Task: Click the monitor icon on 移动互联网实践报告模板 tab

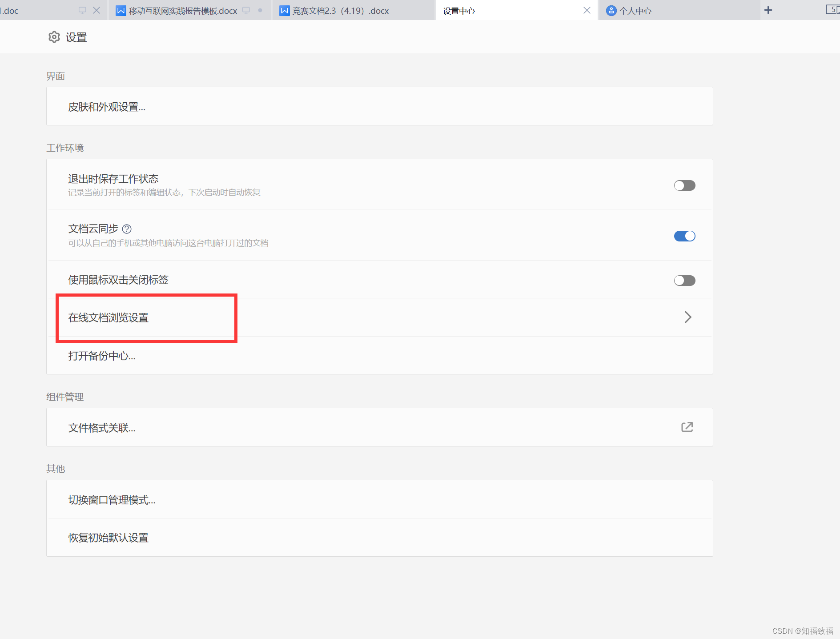Action: pyautogui.click(x=246, y=11)
